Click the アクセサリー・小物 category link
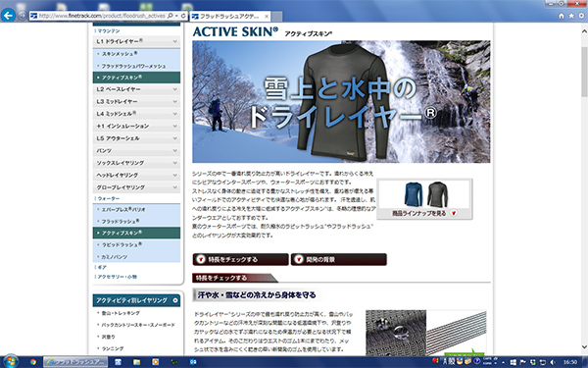588x368 pixels. (117, 277)
